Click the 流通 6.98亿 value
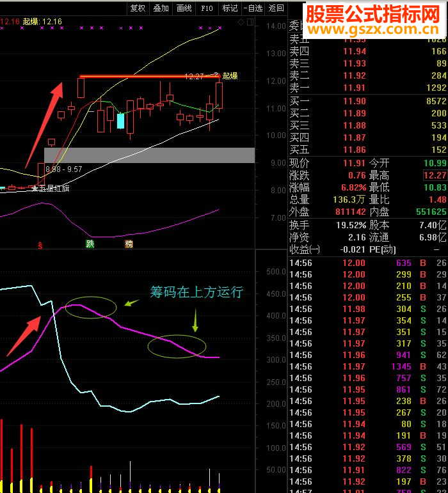This screenshot has height=493, width=448. pos(433,238)
